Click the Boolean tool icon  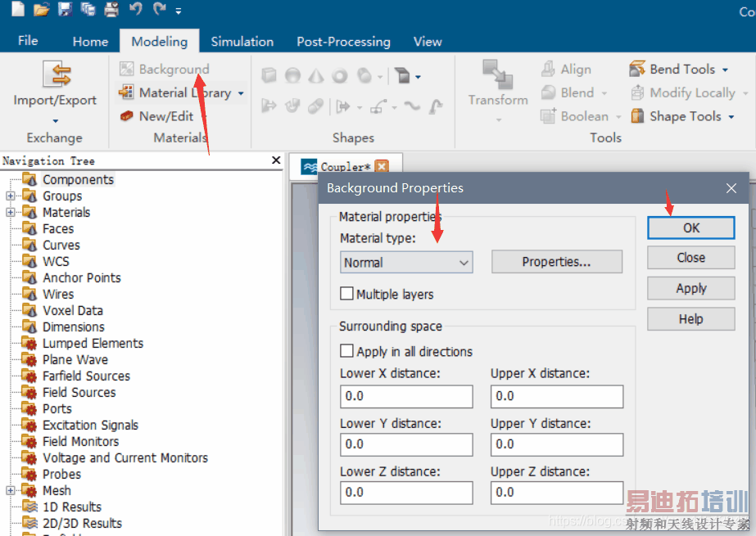pyautogui.click(x=548, y=115)
